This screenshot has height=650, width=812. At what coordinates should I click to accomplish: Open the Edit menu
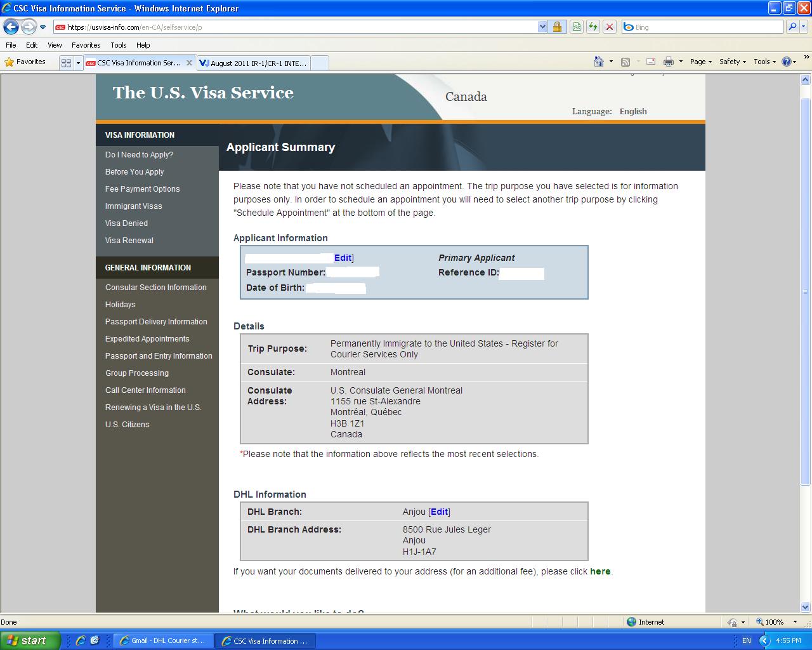pyautogui.click(x=32, y=45)
